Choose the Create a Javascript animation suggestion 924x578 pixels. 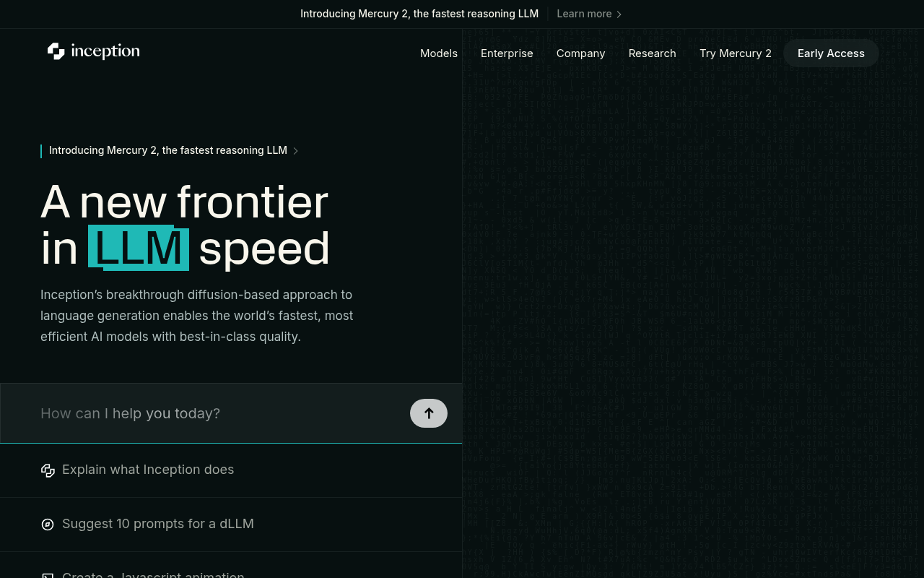(x=153, y=574)
